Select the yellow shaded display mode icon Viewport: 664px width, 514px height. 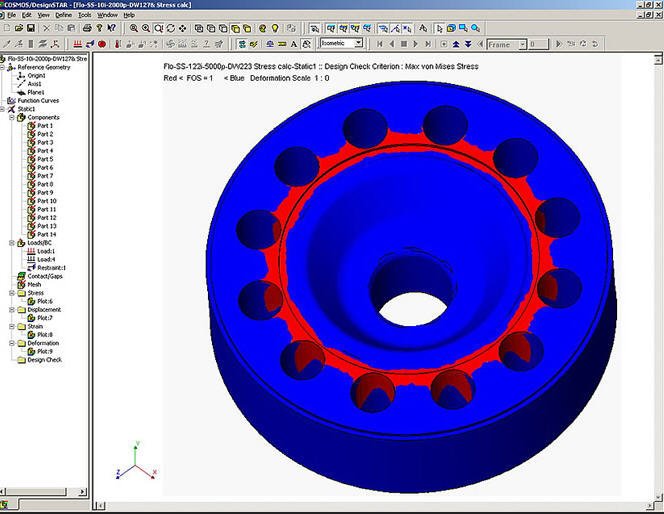[x=235, y=28]
